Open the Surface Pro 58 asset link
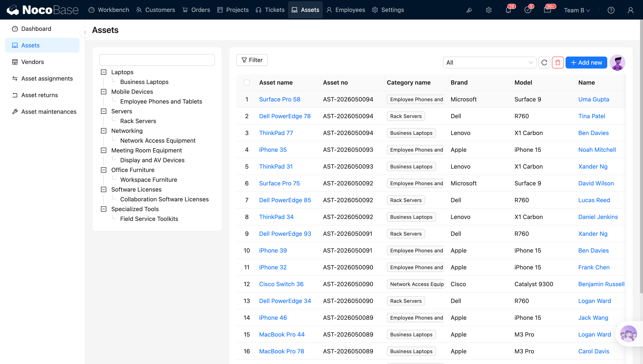 pyautogui.click(x=279, y=99)
